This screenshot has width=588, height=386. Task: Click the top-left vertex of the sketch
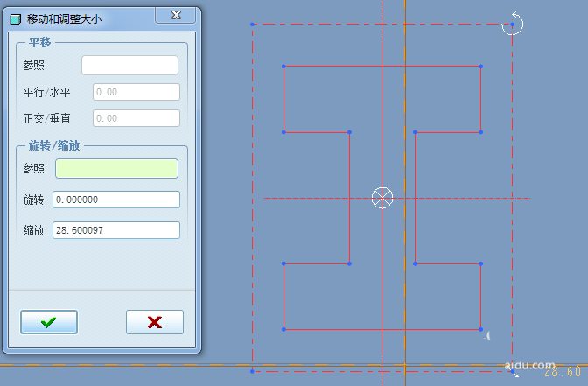(284, 66)
